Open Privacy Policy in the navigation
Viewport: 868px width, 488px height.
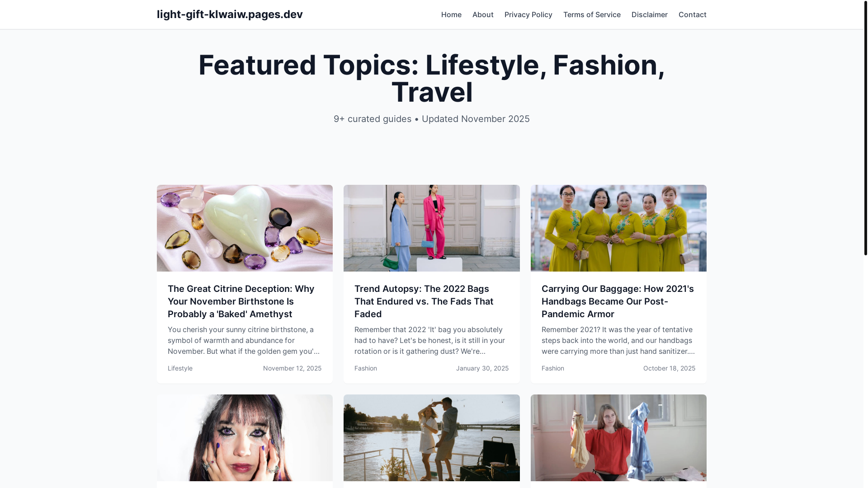[528, 14]
